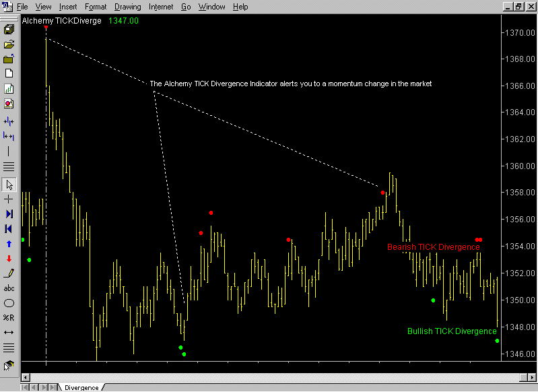This screenshot has width=538, height=392.
Task: Activate the help pointer with graduation cap
Action: 9,366
